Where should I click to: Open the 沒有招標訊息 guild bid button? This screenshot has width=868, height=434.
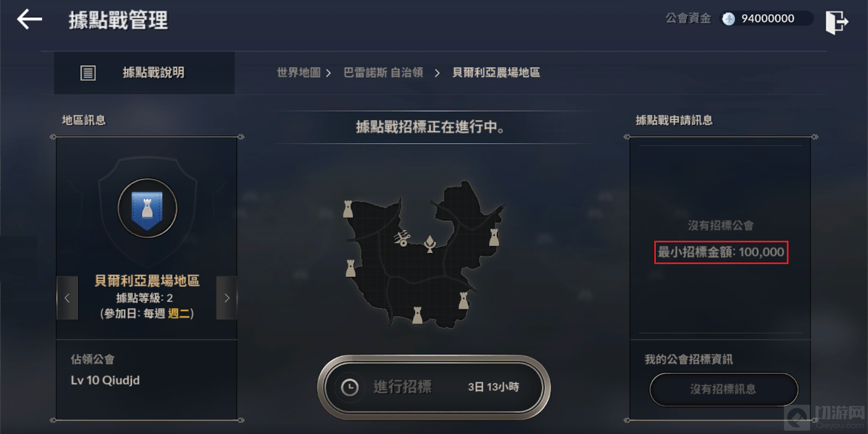click(x=724, y=390)
